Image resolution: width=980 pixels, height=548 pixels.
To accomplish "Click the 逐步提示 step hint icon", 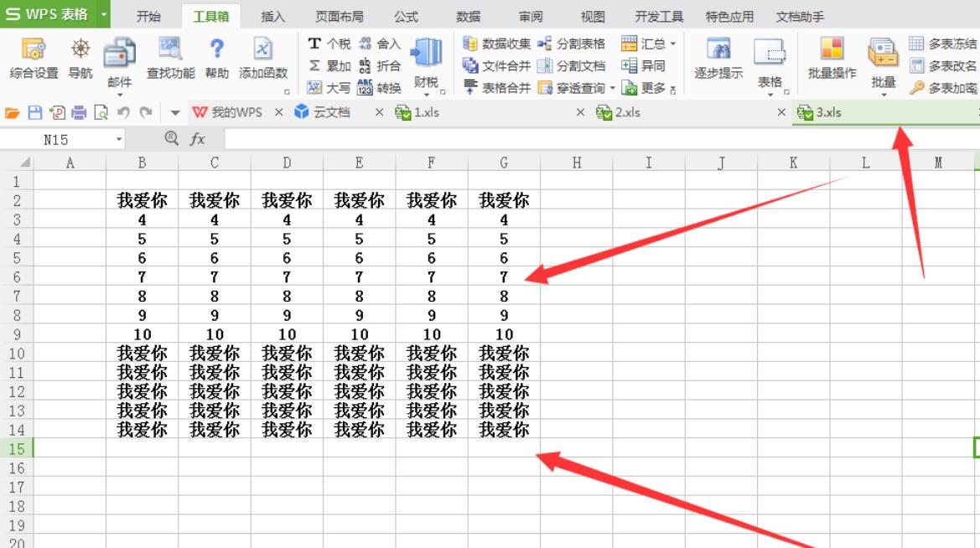I will pyautogui.click(x=718, y=58).
